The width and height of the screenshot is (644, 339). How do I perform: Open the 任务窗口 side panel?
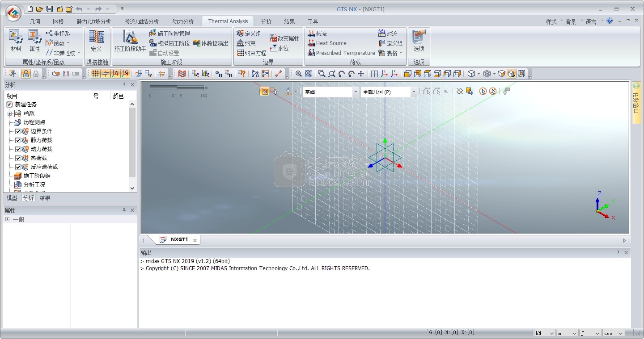(636, 102)
